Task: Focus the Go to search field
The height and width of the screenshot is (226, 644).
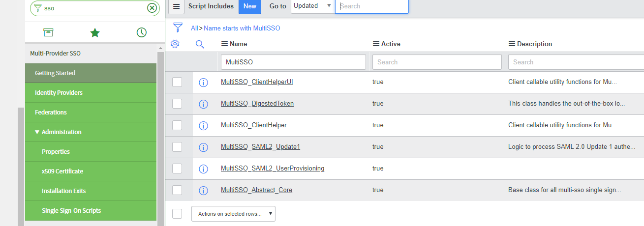Action: 372,6
